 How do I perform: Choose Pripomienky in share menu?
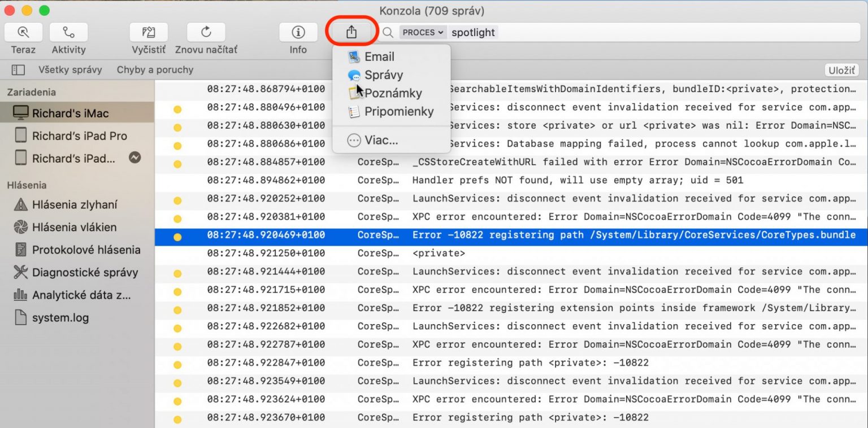(392, 111)
